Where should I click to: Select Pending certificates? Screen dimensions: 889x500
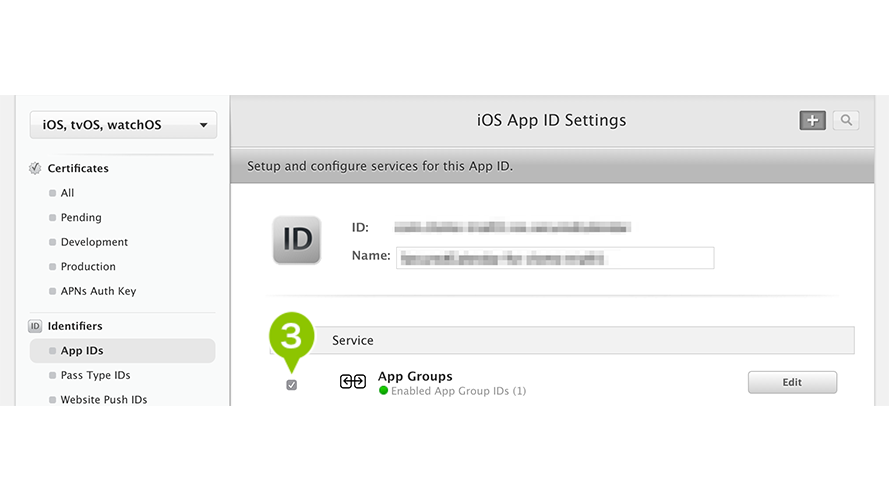click(81, 217)
